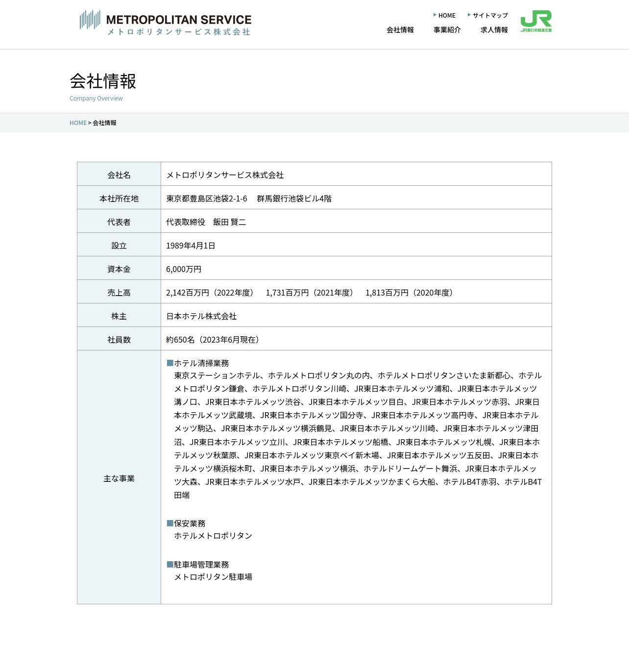
Task: Select representative 代表取締役 飯田 賢二
Action: pos(206,222)
